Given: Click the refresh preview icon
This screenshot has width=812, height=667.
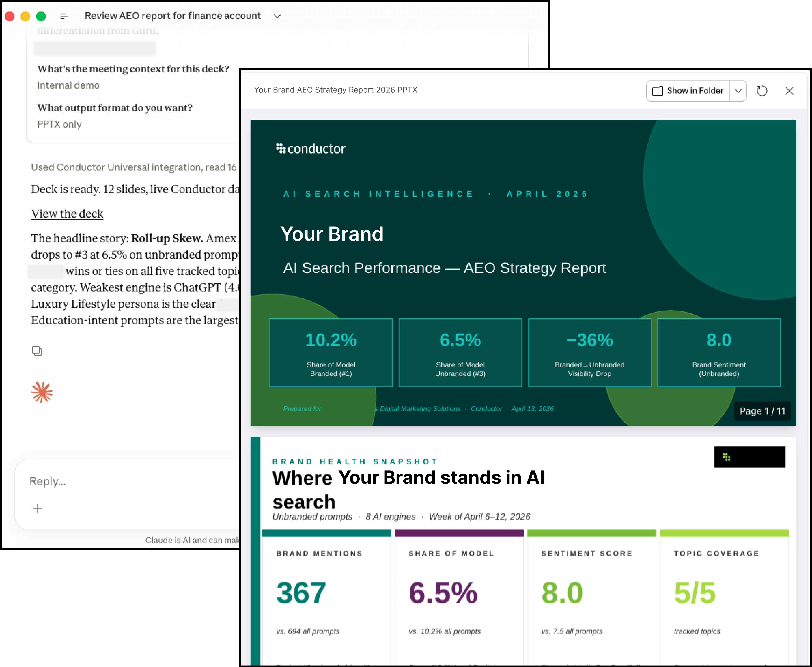Looking at the screenshot, I should [x=762, y=91].
